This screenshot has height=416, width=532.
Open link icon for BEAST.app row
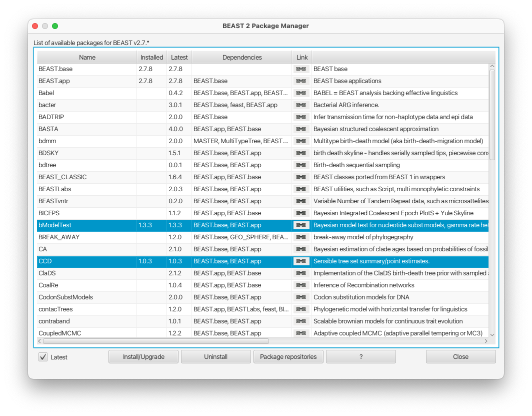(301, 81)
